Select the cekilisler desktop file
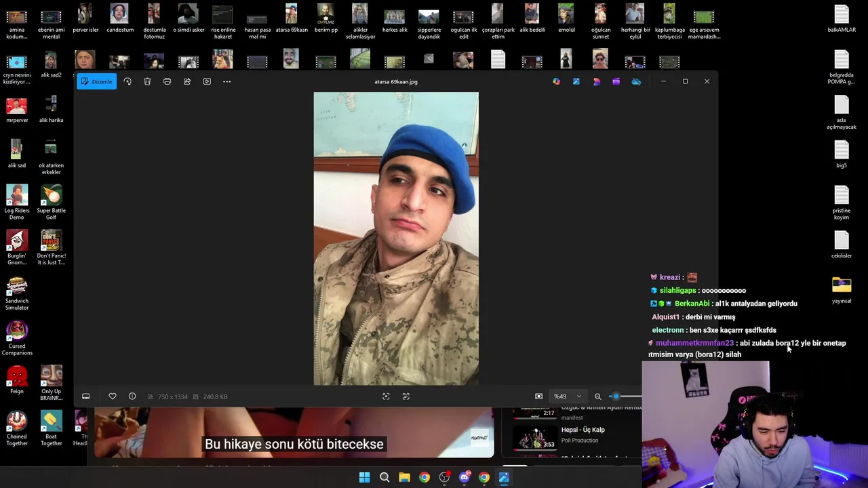This screenshot has height=488, width=868. [x=842, y=244]
